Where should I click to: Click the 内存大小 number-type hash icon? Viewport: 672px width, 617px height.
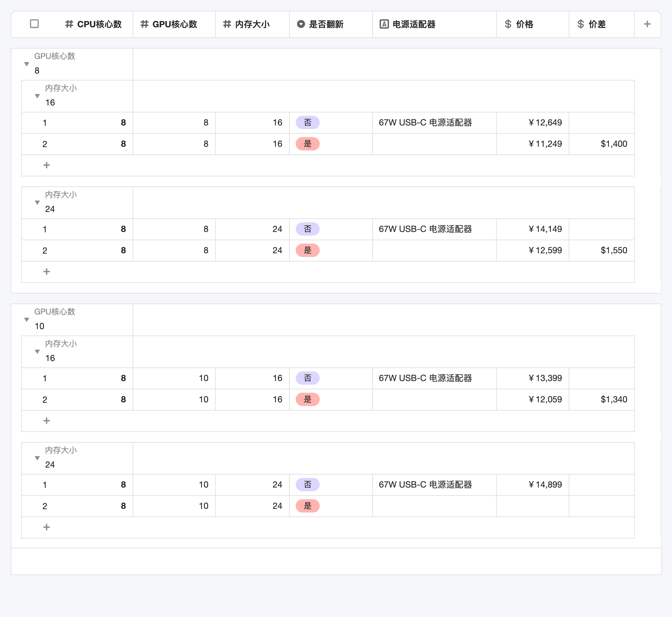coord(227,24)
